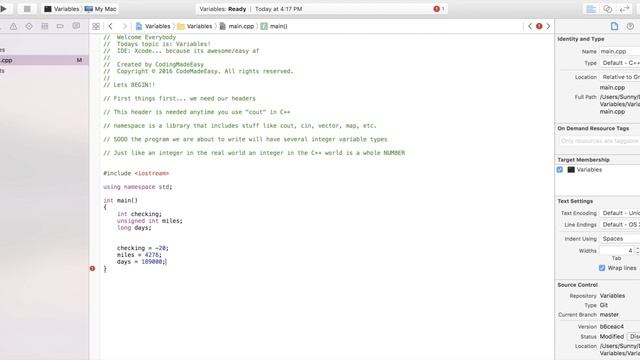
Task: Click the #include <iostream> line
Action: (x=136, y=173)
